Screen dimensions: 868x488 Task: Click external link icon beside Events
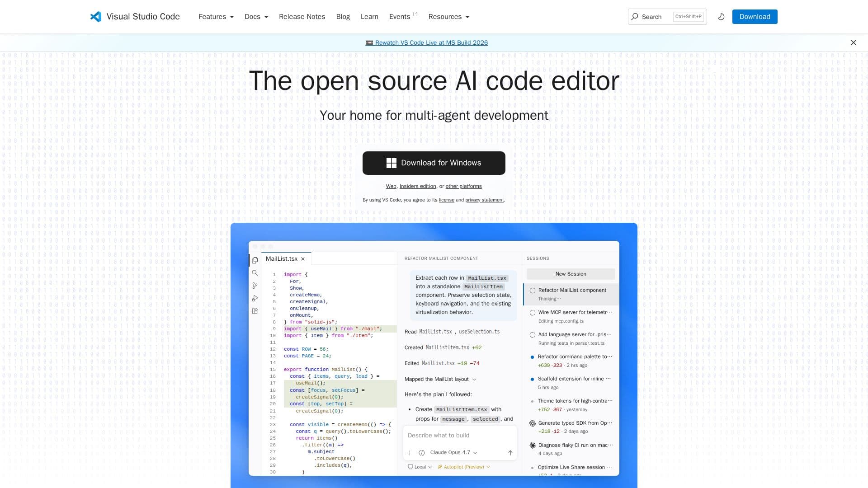(x=415, y=14)
